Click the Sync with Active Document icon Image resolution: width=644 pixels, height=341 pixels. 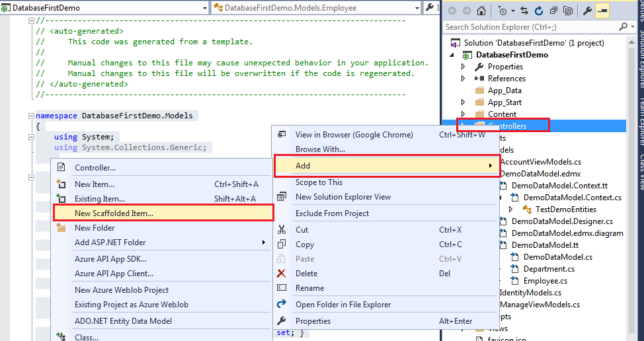pyautogui.click(x=524, y=11)
